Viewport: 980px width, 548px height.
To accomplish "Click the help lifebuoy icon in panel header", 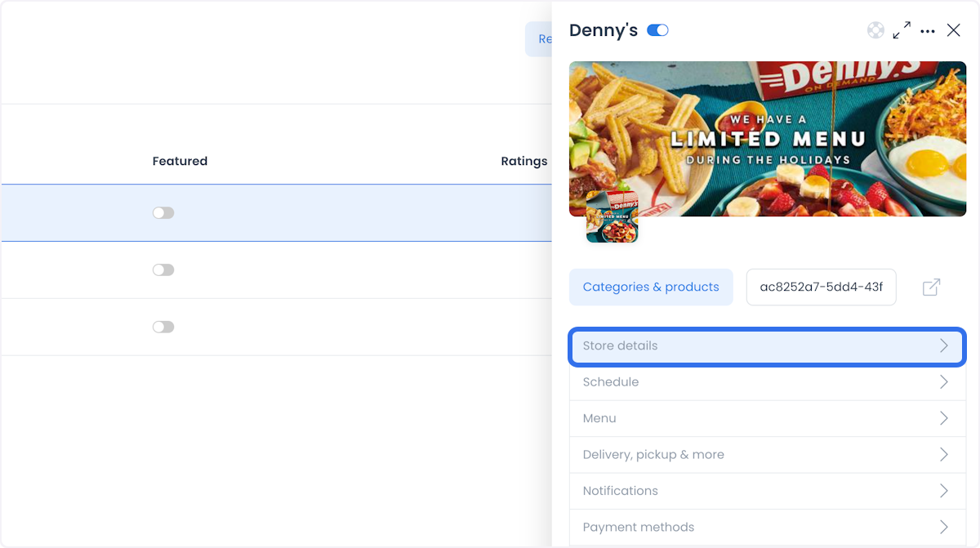I will pyautogui.click(x=875, y=30).
